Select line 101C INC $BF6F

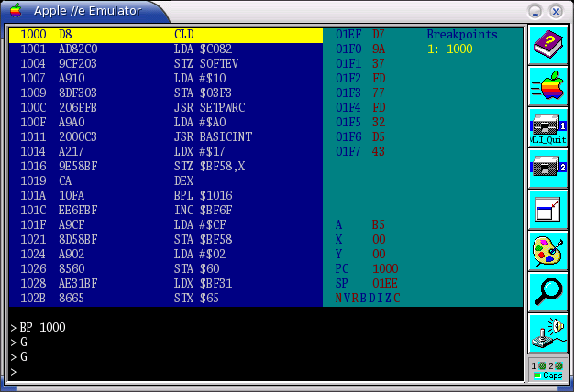pos(166,211)
